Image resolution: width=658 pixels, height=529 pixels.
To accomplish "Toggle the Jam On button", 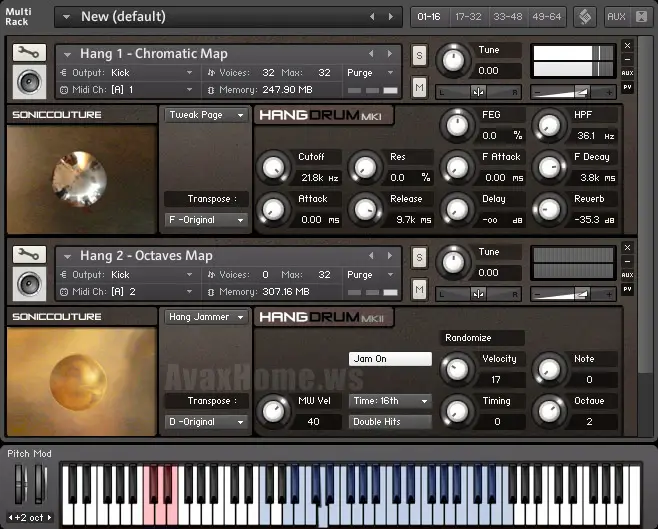I will point(390,359).
